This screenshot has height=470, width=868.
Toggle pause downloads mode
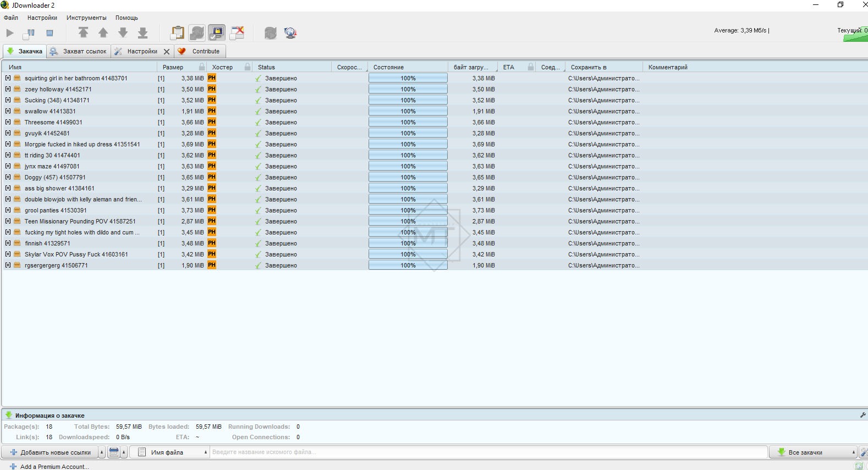pyautogui.click(x=29, y=33)
